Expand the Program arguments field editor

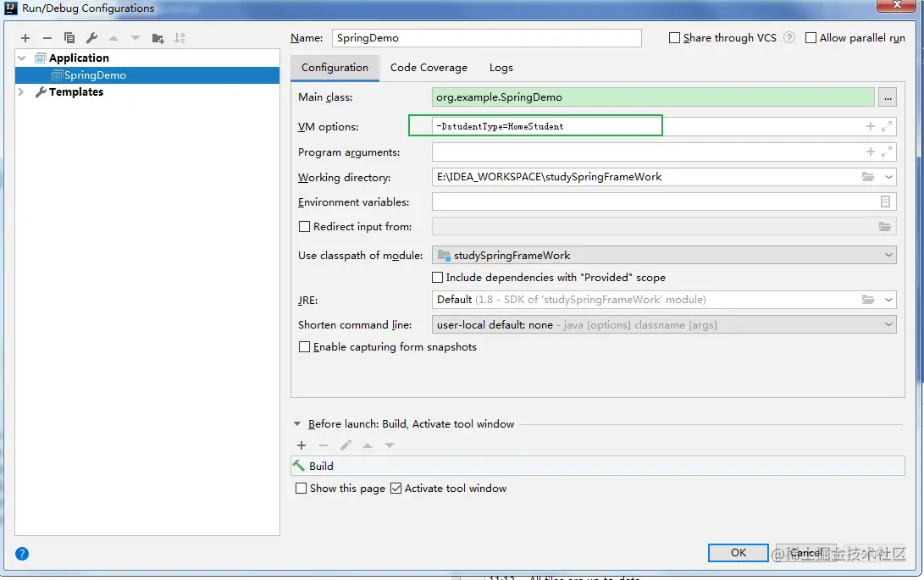click(x=887, y=152)
